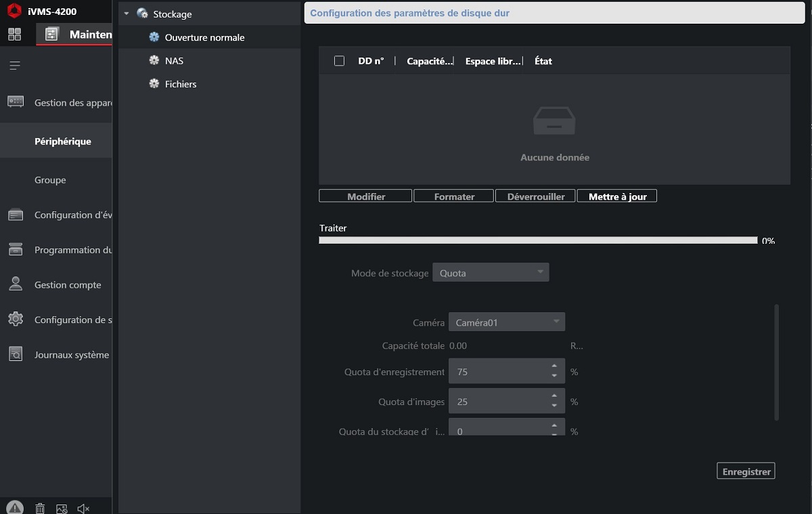
Task: Collapse the sidebar with the hamburger icon
Action: [15, 66]
